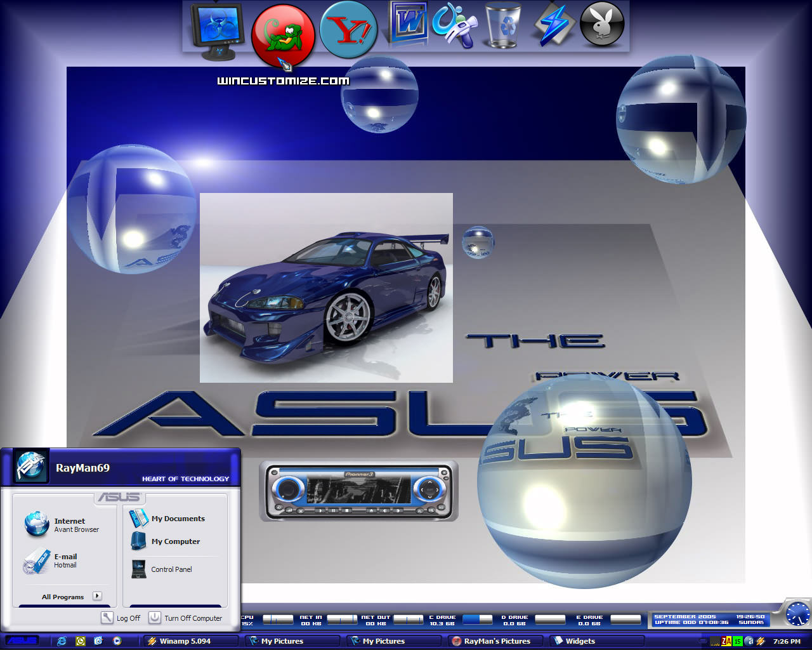Screen dimensions: 812x650
Task: Open My Documents in Start menu
Action: point(167,519)
